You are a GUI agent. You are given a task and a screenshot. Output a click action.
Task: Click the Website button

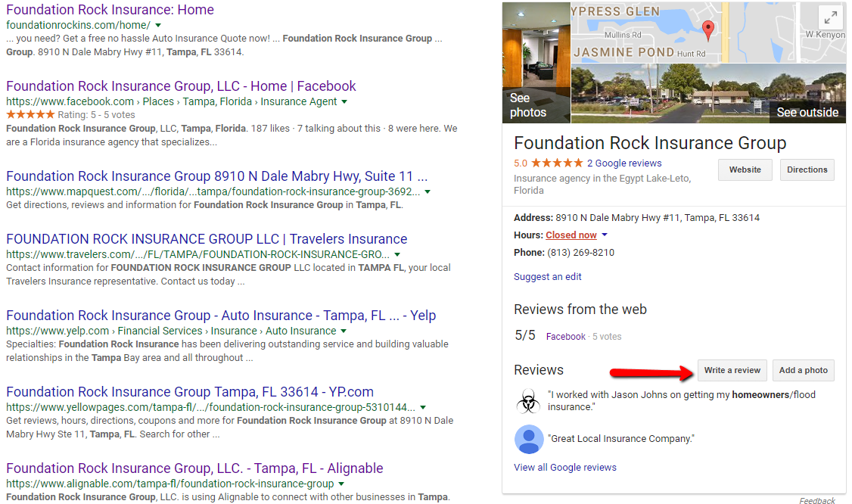point(745,170)
